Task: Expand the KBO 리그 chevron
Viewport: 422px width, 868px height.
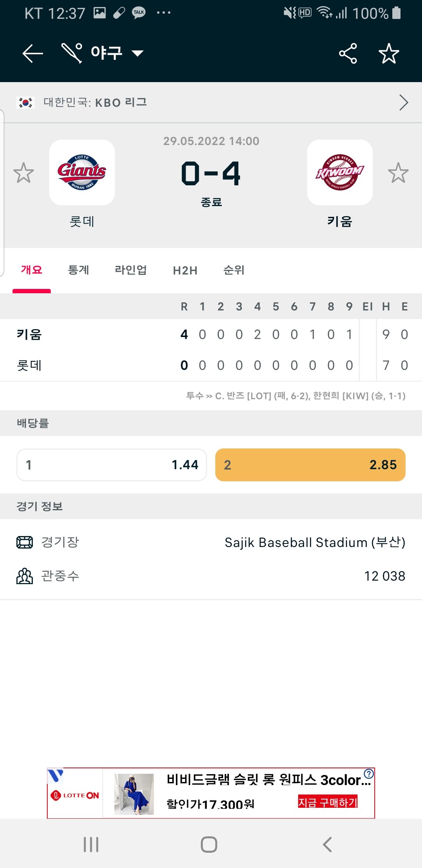Action: click(x=404, y=102)
